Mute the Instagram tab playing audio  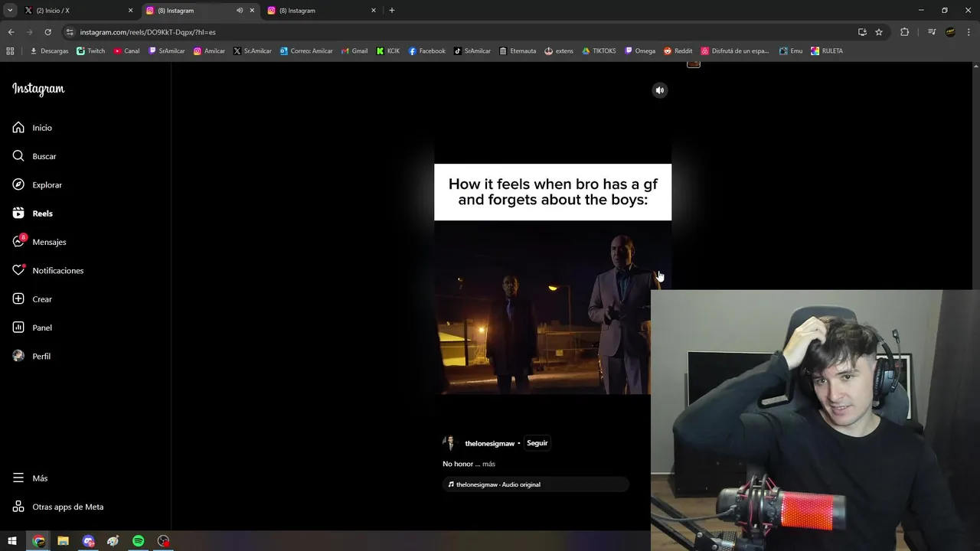(x=240, y=11)
